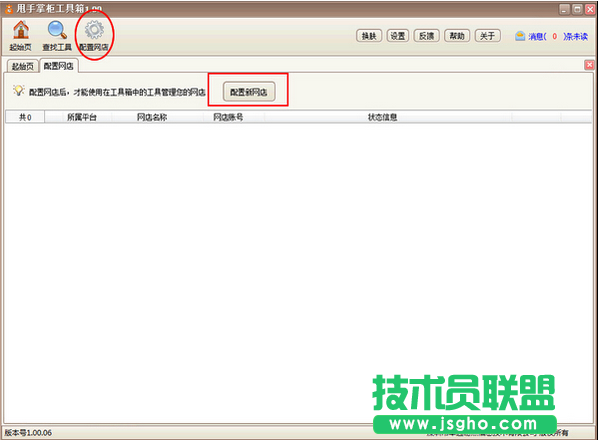Click 配置新网店 button
Screen dimensions: 600x440
tap(249, 91)
